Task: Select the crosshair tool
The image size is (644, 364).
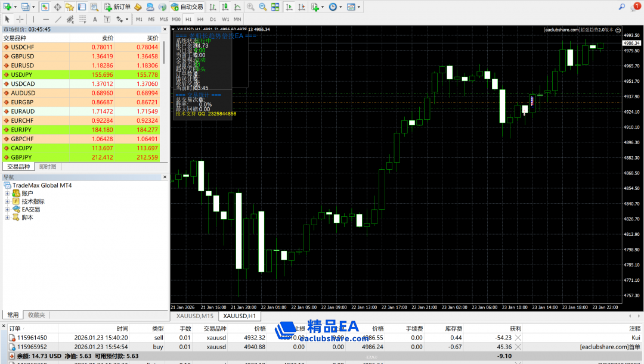Action: click(20, 19)
